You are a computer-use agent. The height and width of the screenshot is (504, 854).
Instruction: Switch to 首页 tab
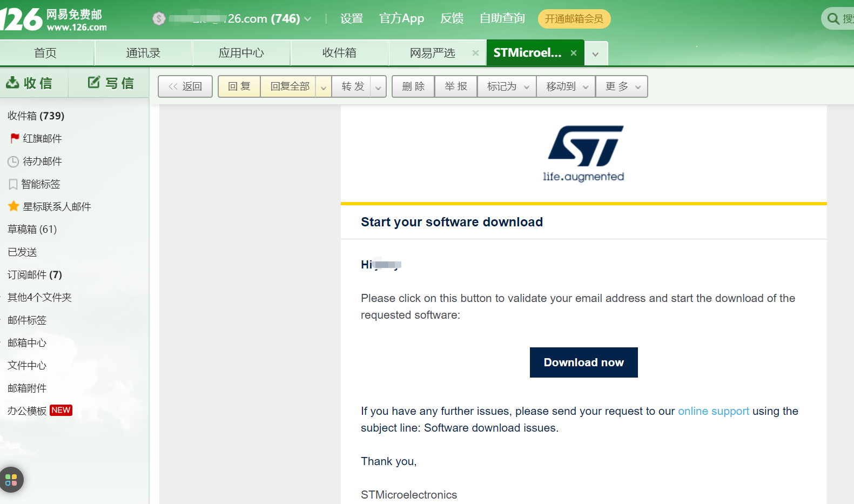coord(45,53)
